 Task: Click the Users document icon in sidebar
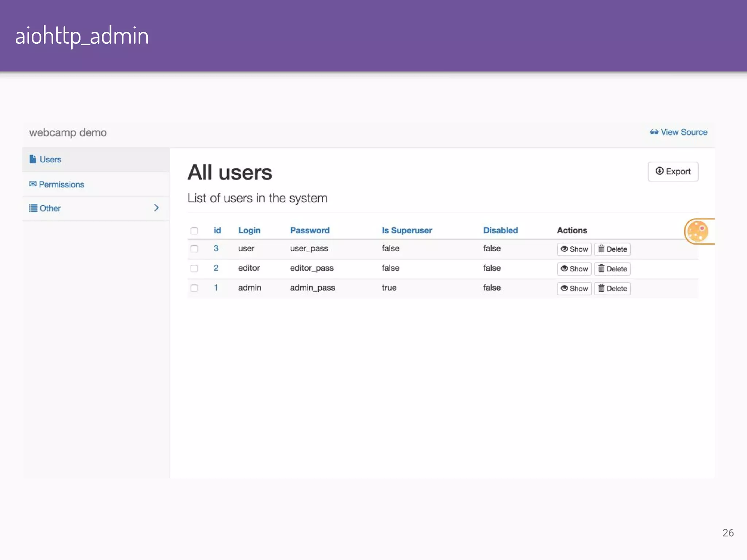33,159
